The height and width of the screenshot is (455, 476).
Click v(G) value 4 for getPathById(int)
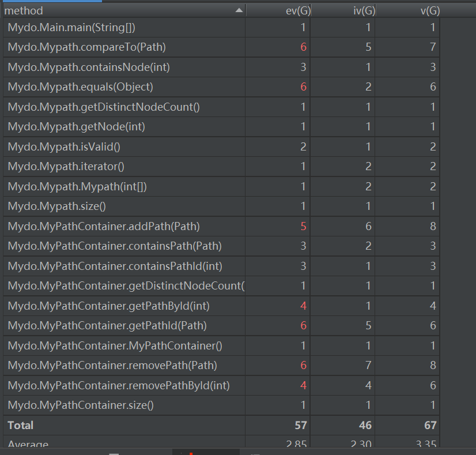[x=433, y=306]
